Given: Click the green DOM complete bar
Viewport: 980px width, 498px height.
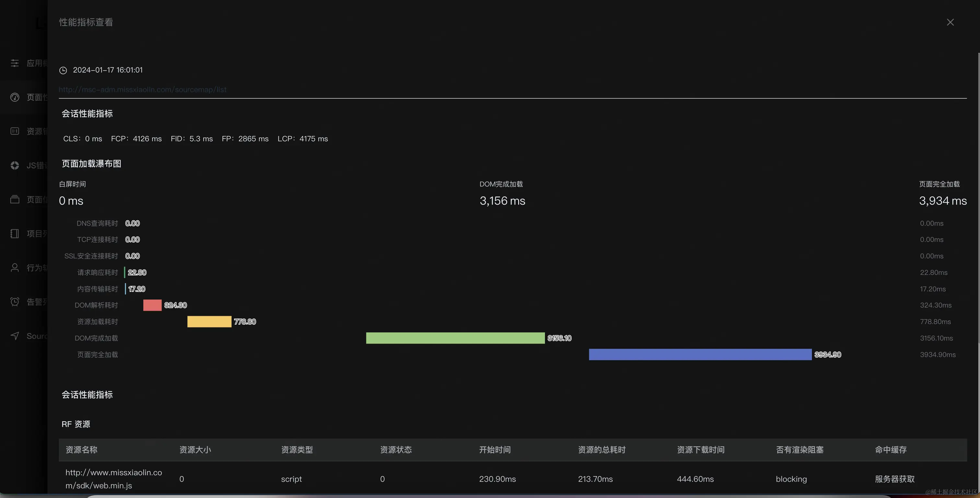Looking at the screenshot, I should 455,338.
